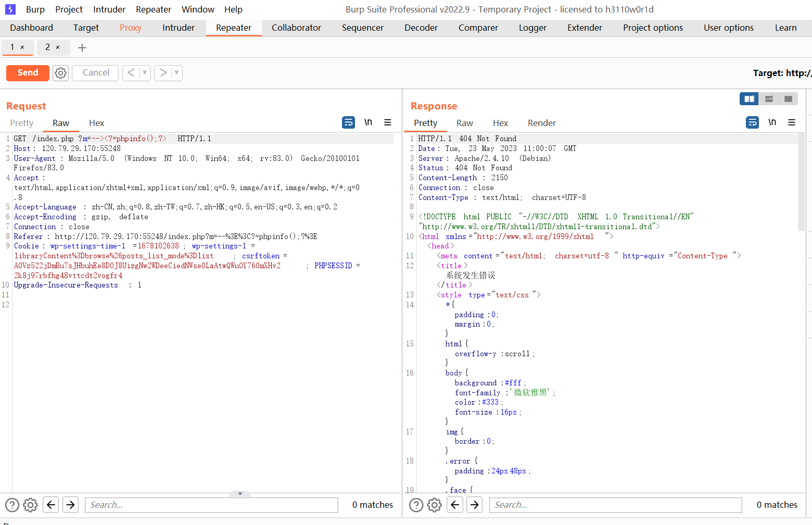Select side-by-side split layout icon
The height and width of the screenshot is (525, 812).
pyautogui.click(x=749, y=99)
